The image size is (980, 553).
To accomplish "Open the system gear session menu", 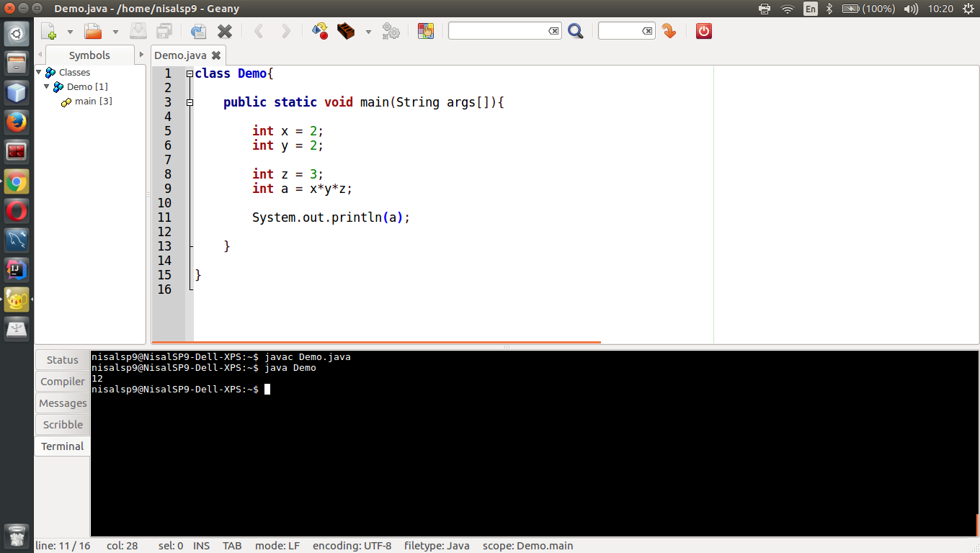I will click(968, 9).
